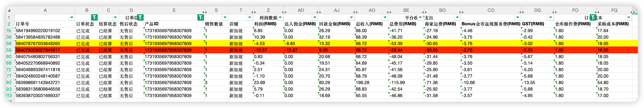Viewport: 644px width, 108px height.
Task: Select the 订单号 header cell
Action: 45,24
